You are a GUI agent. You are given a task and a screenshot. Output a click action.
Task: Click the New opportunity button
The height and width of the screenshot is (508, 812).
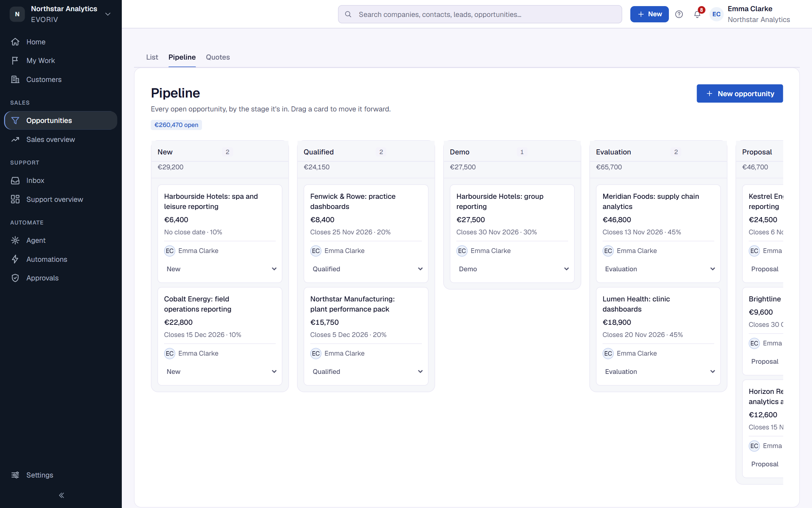[740, 93]
